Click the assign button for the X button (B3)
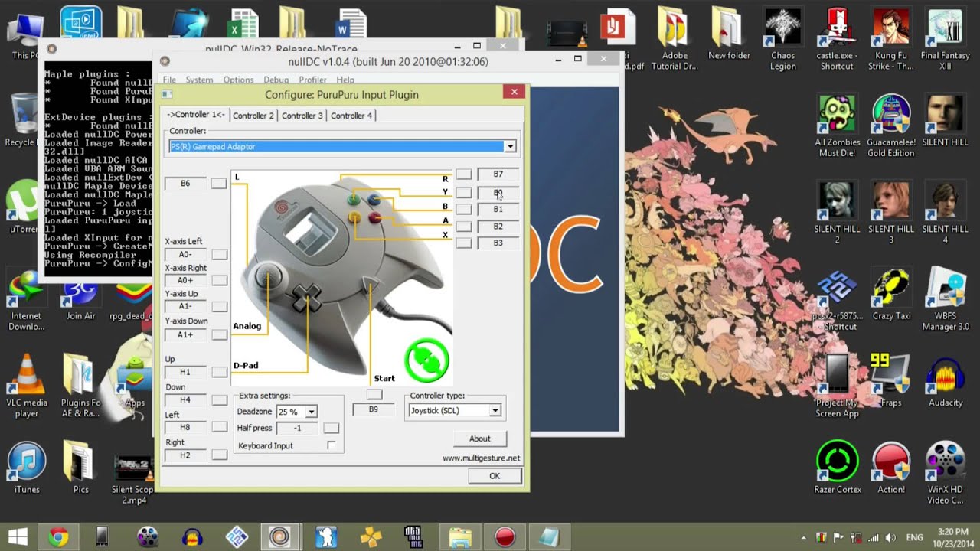The height and width of the screenshot is (551, 980). click(464, 243)
